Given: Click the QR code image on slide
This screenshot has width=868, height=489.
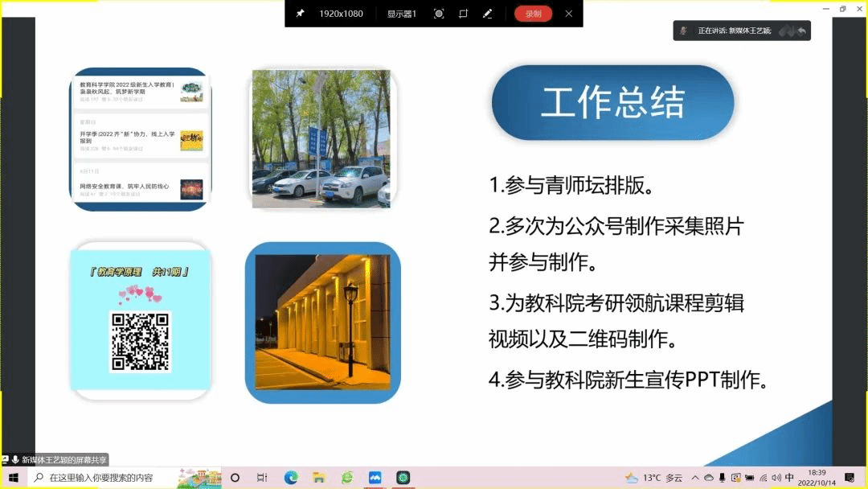Looking at the screenshot, I should [x=141, y=342].
